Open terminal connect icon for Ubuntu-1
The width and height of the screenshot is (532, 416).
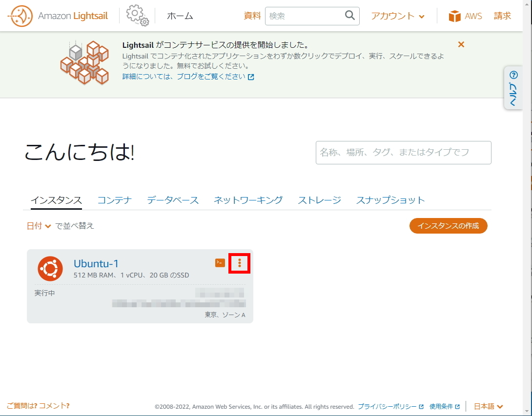pos(220,263)
